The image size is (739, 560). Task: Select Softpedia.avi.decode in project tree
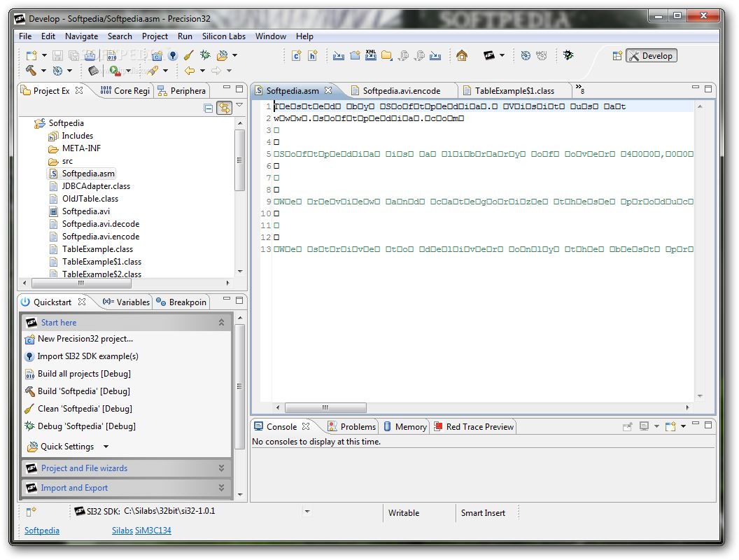click(x=100, y=224)
